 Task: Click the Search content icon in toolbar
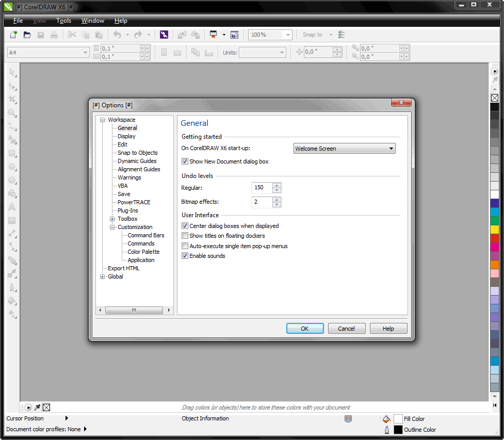164,35
